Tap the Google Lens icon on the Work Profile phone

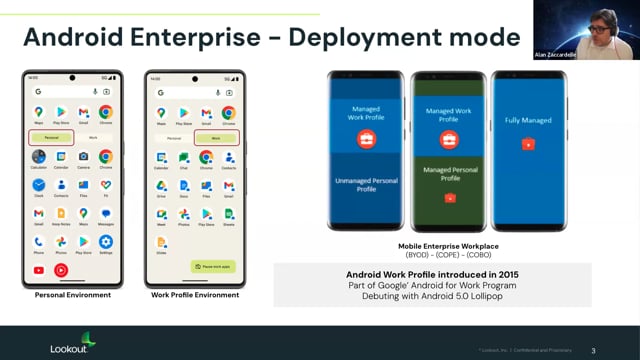pyautogui.click(x=229, y=93)
